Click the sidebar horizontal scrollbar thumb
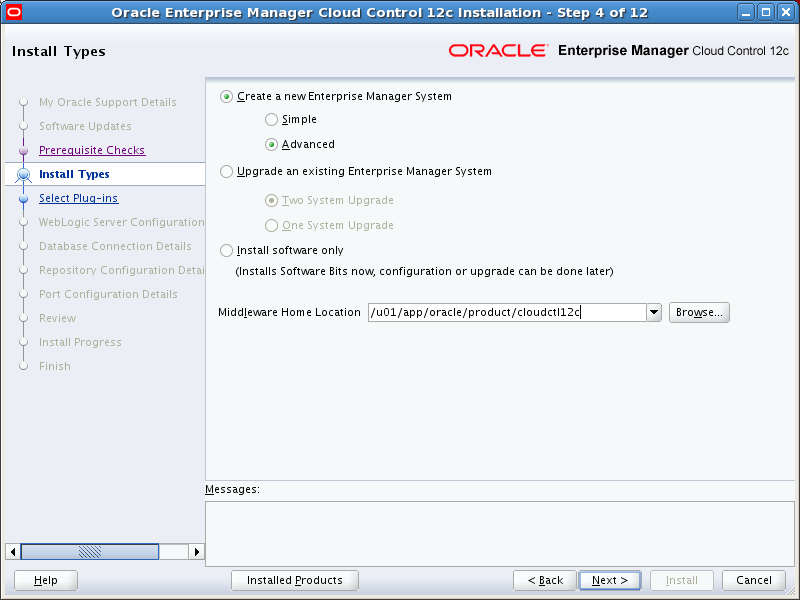This screenshot has width=800, height=600. tap(90, 552)
